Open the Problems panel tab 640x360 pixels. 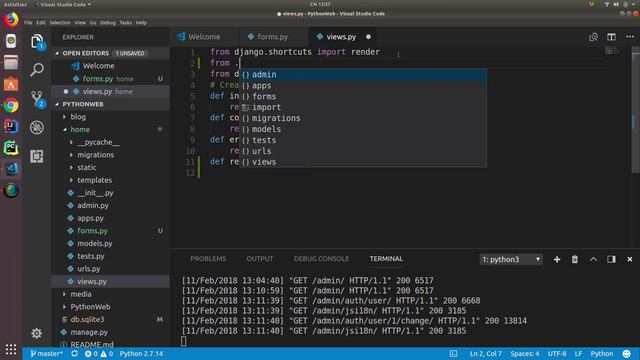(208, 259)
